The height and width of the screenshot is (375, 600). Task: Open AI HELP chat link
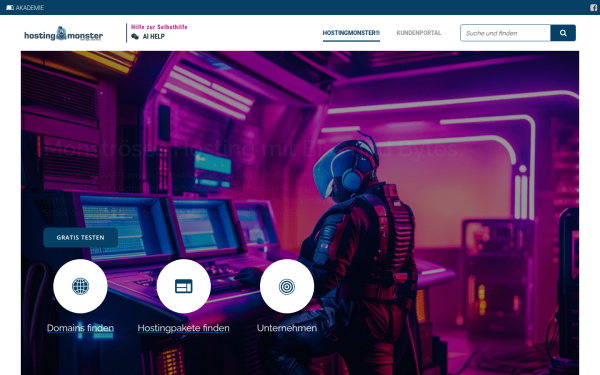(x=148, y=36)
